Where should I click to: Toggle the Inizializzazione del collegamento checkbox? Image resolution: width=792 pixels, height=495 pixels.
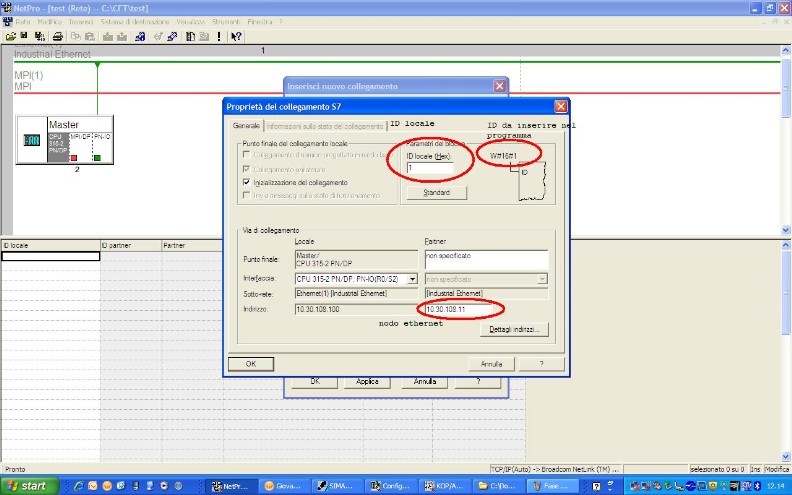pos(246,182)
